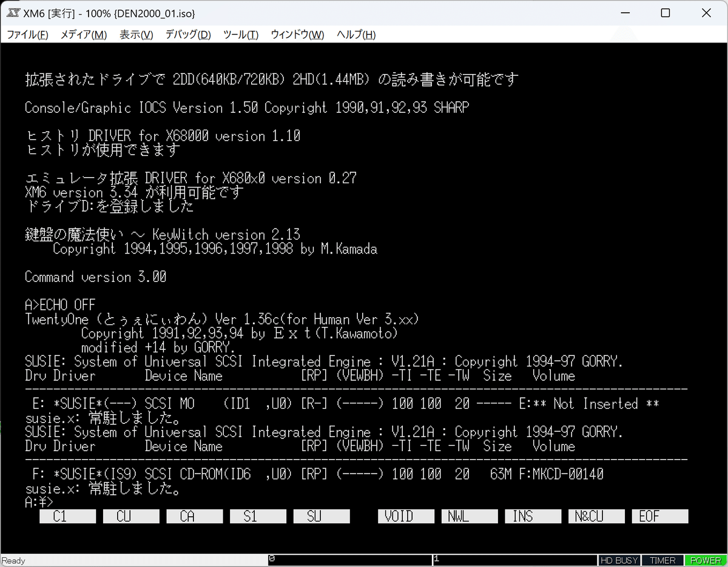Click the C1 function key label
Image resolution: width=728 pixels, height=567 pixels.
[x=67, y=516]
